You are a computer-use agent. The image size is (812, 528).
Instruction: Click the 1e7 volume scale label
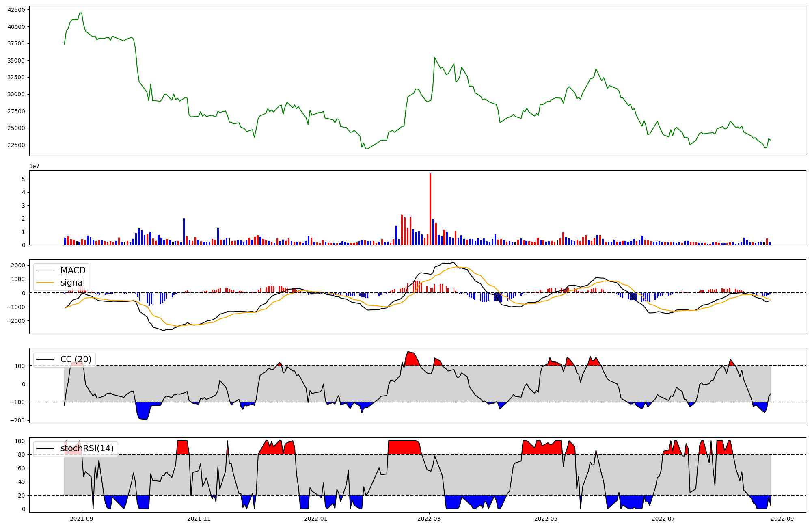point(34,166)
